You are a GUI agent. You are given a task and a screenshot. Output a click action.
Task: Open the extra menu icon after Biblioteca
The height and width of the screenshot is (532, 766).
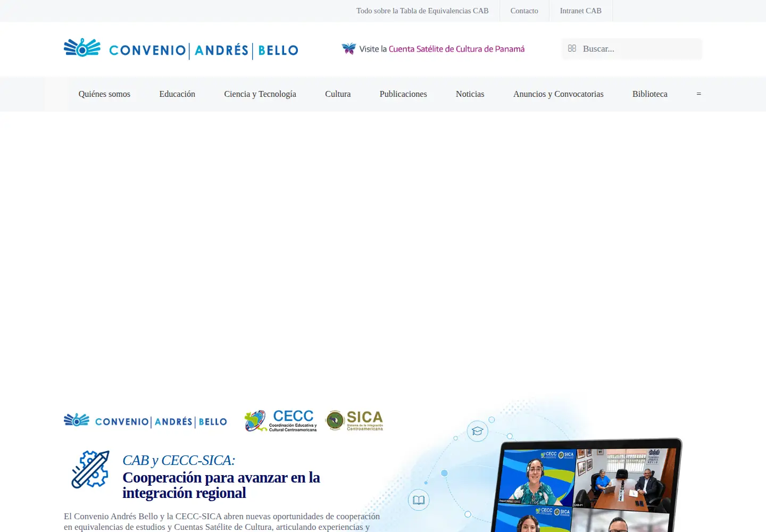[x=699, y=94]
